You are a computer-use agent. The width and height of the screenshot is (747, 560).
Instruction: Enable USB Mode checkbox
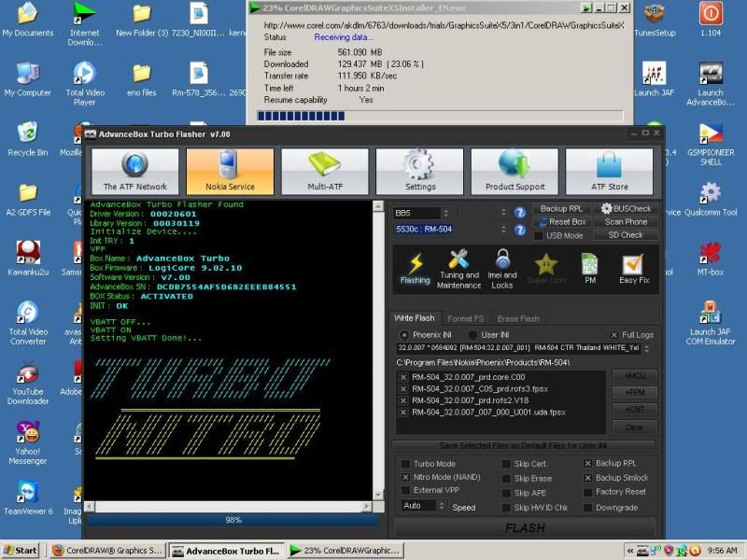[x=538, y=235]
